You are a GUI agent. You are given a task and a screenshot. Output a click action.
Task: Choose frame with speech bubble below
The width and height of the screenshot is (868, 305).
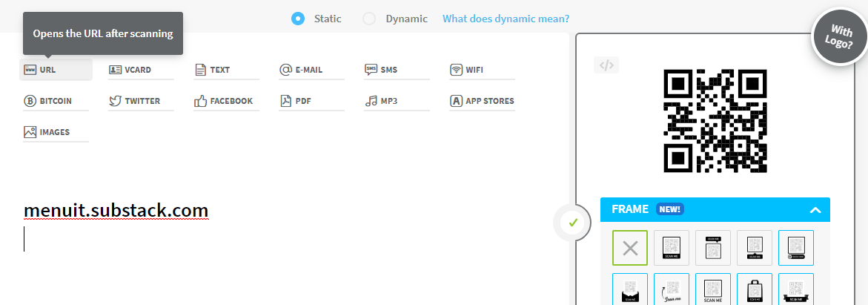click(755, 248)
